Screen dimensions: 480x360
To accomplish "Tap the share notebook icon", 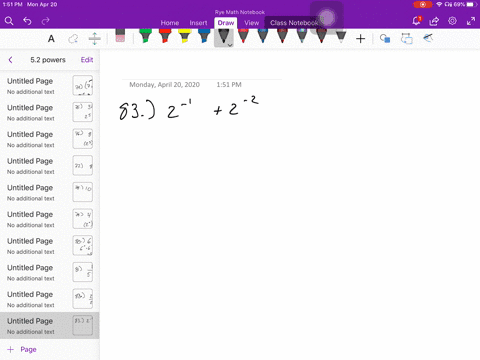I will [x=434, y=21].
